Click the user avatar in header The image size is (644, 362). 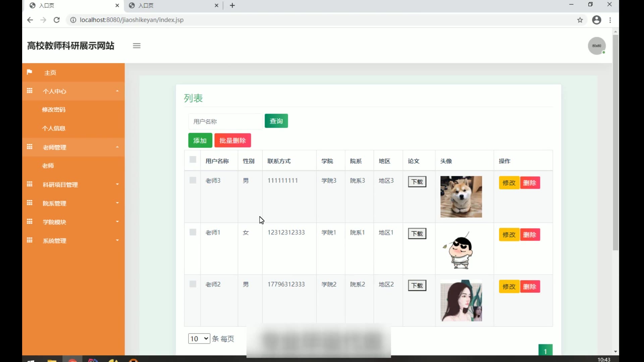click(x=596, y=46)
